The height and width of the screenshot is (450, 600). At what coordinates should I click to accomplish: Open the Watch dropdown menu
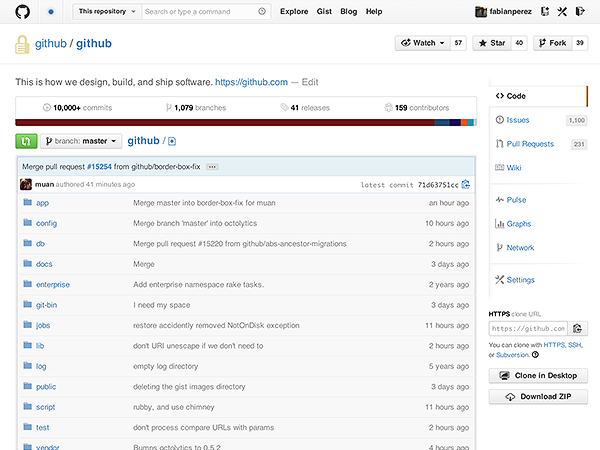pos(423,43)
